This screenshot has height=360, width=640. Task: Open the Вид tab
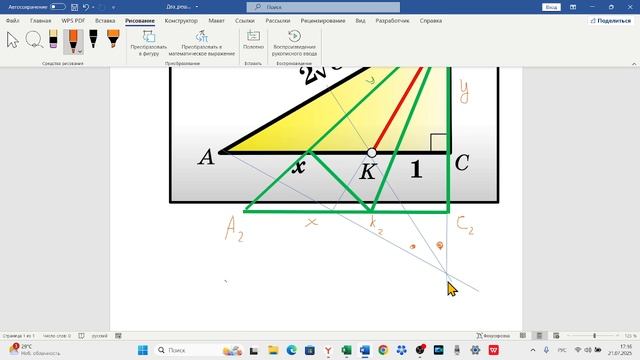point(360,20)
